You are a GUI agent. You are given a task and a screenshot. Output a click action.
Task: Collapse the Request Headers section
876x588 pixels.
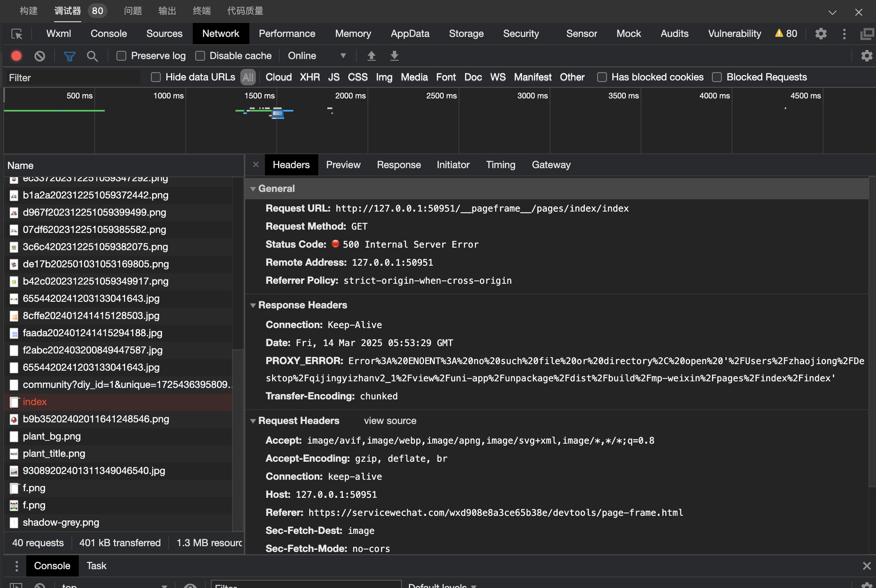[x=253, y=421]
